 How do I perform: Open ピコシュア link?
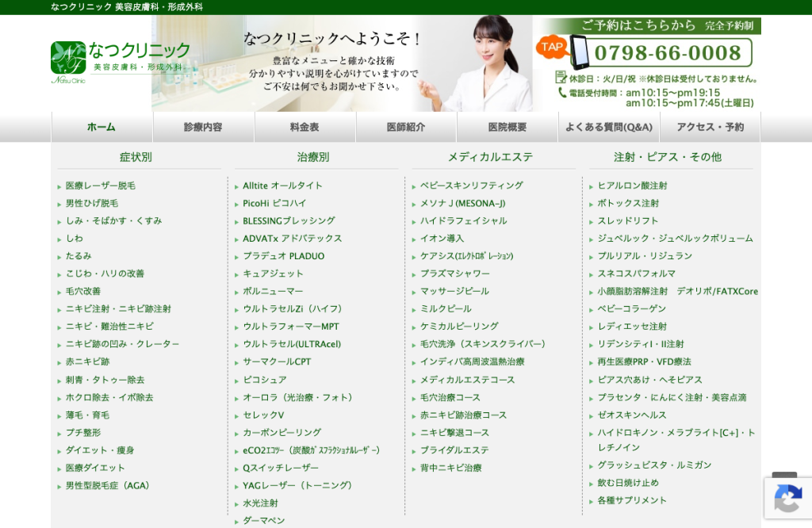coord(265,380)
